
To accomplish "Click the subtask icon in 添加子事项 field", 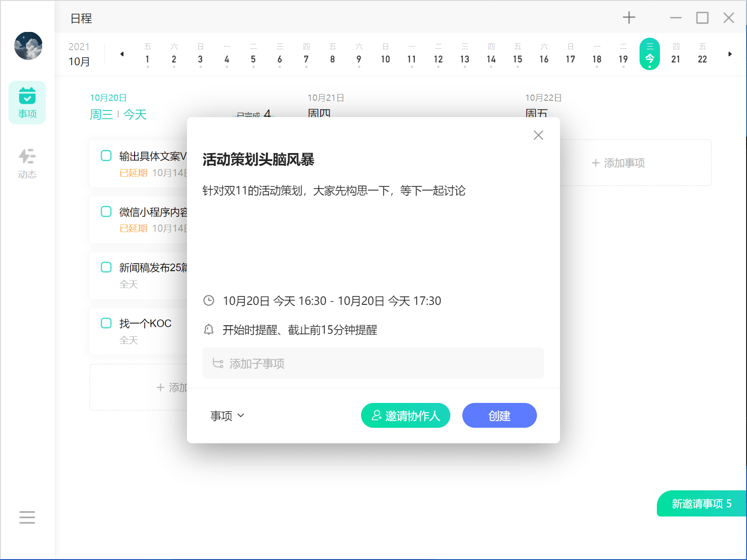I will click(x=218, y=363).
